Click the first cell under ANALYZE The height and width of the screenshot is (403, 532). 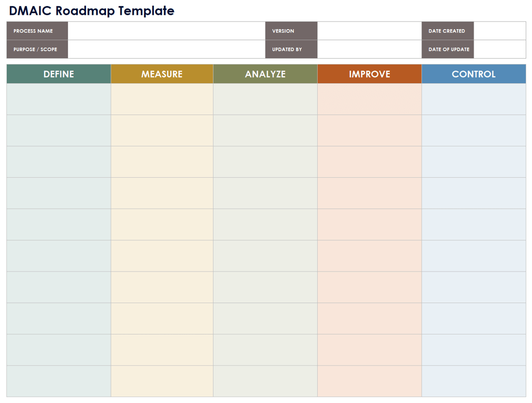click(265, 99)
